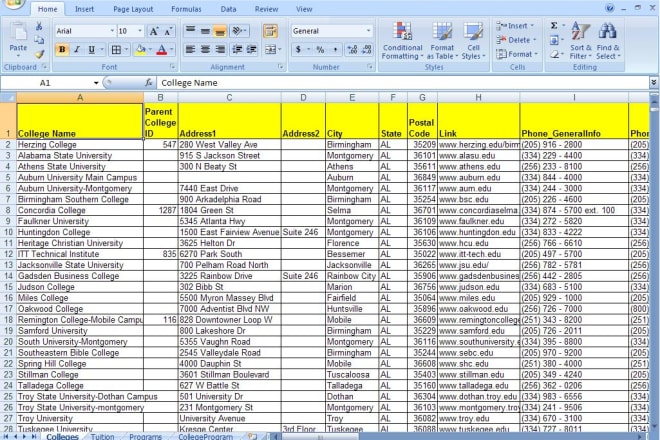Increase font size with Grow Font
The width and height of the screenshot is (660, 440).
pos(154,31)
